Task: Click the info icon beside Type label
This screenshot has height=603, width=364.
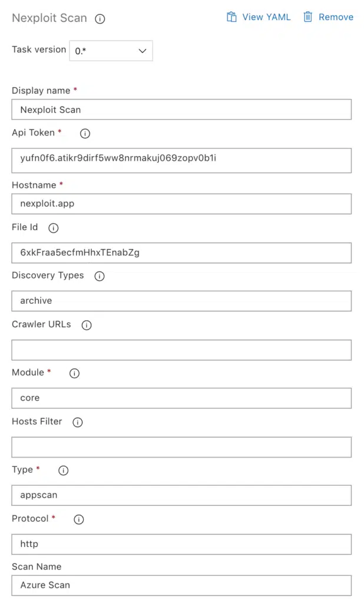Action: coord(64,471)
